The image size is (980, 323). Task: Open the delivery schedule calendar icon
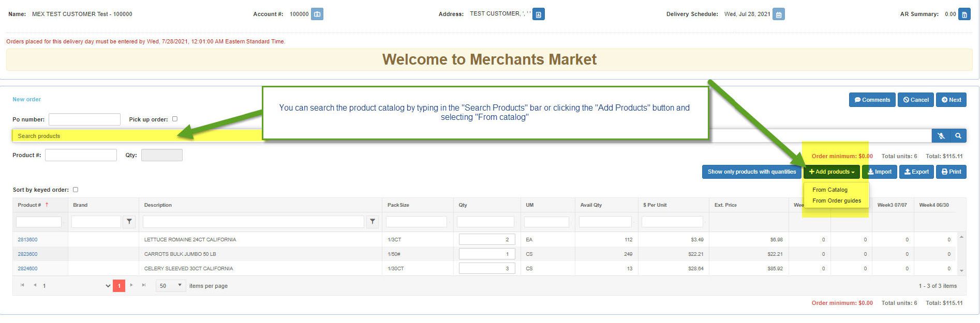point(779,14)
